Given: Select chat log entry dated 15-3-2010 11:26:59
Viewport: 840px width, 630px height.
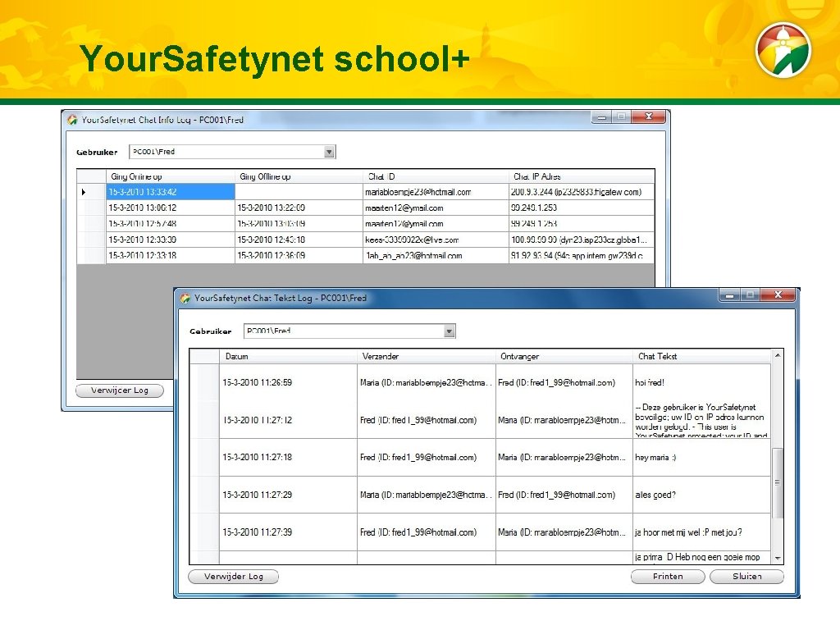Looking at the screenshot, I should tap(288, 382).
